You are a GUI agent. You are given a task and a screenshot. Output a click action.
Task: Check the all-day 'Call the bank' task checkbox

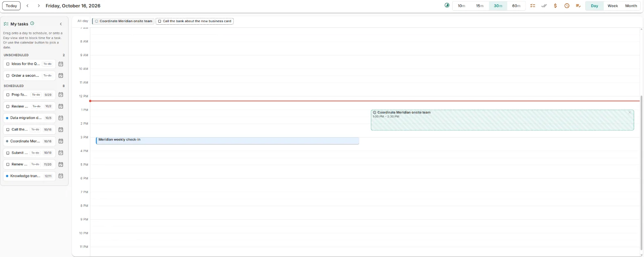160,21
